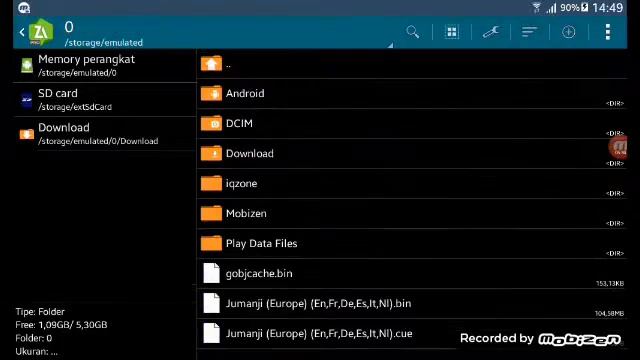640x360 pixels.
Task: Tap the back arrow beside ZArchiver logo
Action: pyautogui.click(x=22, y=32)
